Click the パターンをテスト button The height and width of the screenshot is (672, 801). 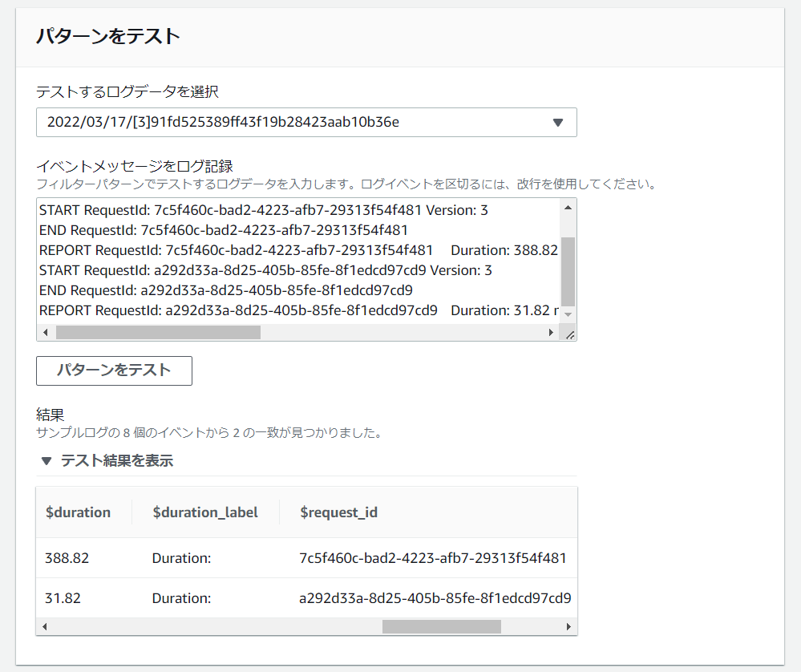point(114,370)
